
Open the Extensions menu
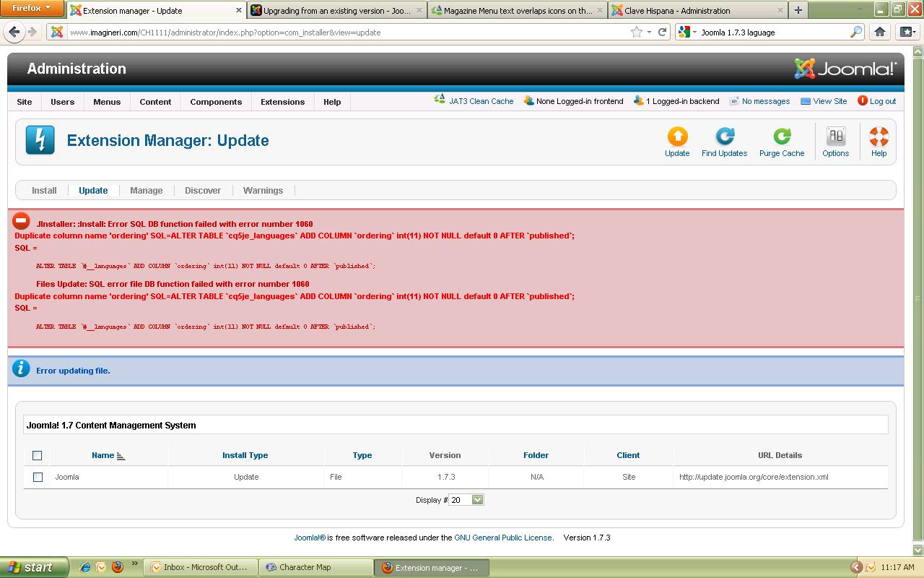click(x=283, y=102)
